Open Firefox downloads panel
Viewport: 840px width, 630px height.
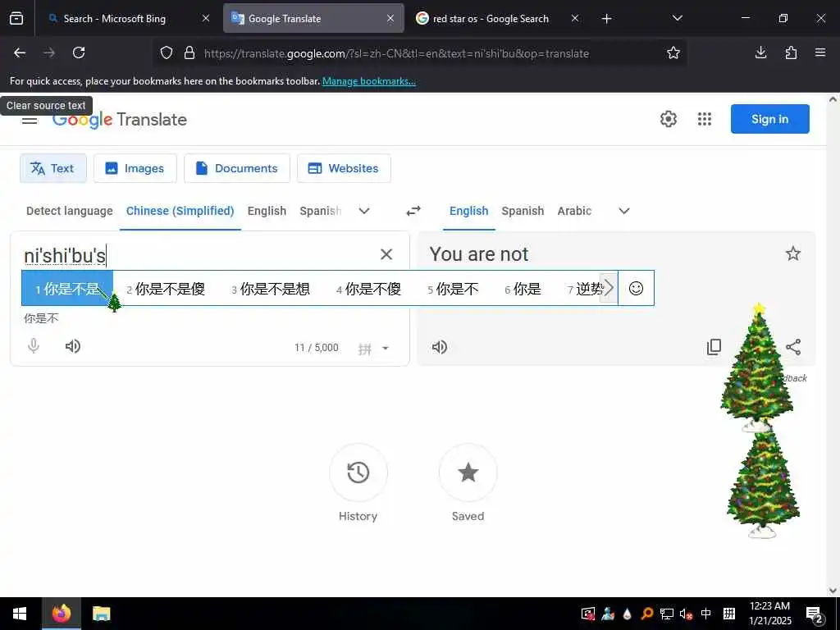point(760,52)
